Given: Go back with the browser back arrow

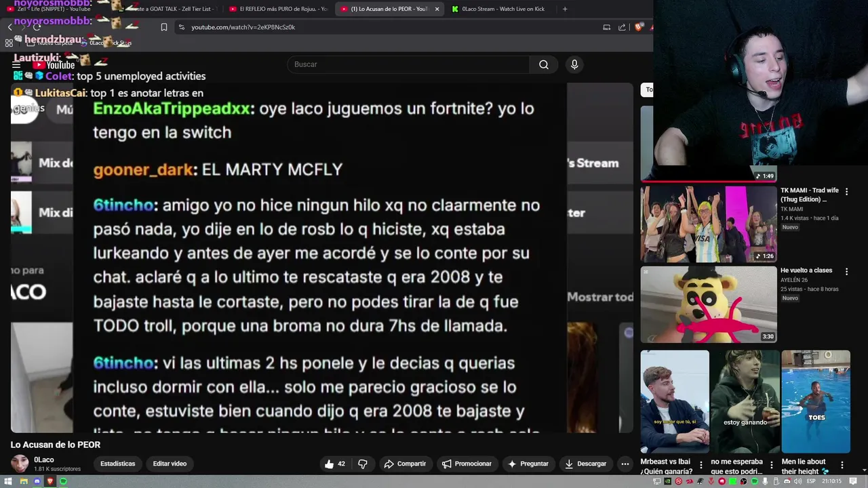Looking at the screenshot, I should pyautogui.click(x=9, y=27).
